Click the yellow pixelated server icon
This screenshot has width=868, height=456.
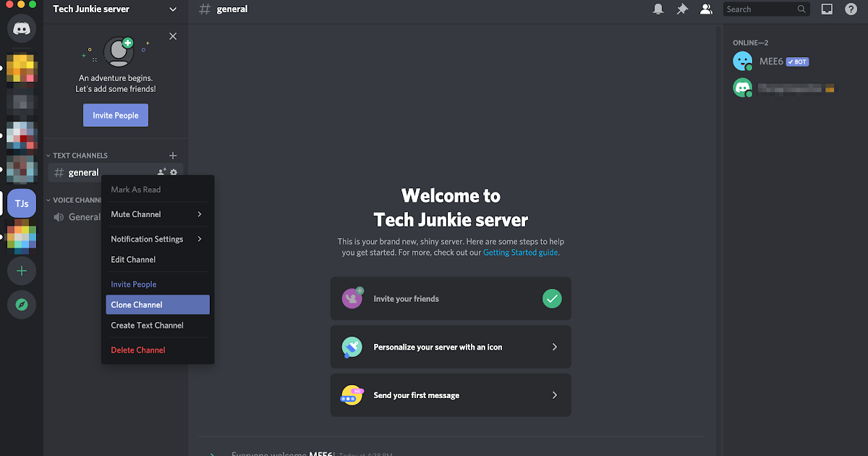tap(22, 68)
